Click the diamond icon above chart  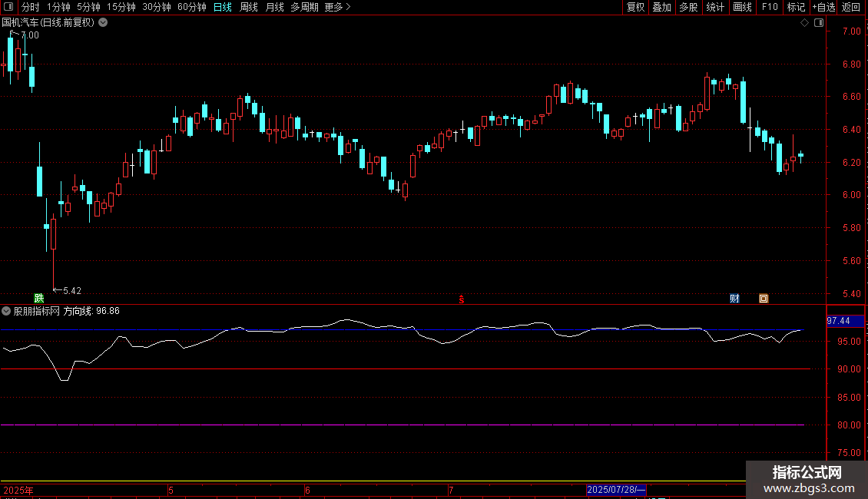[805, 23]
